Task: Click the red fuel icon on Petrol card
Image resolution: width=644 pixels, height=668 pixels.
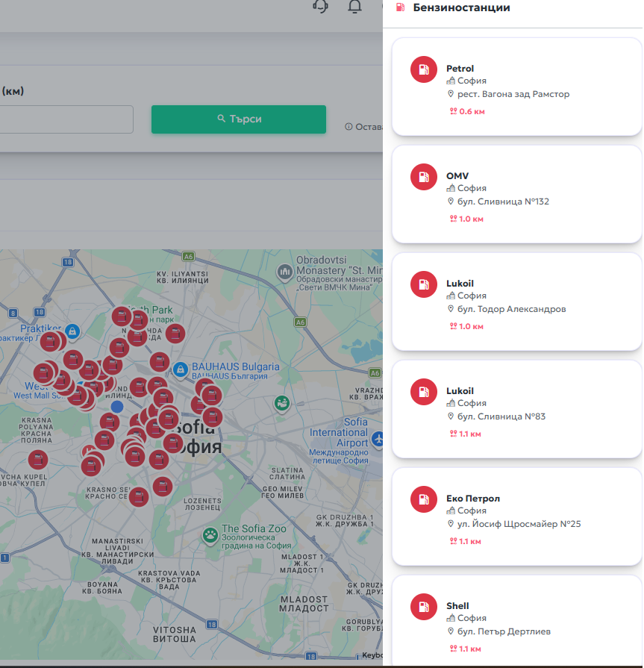Action: pyautogui.click(x=424, y=69)
